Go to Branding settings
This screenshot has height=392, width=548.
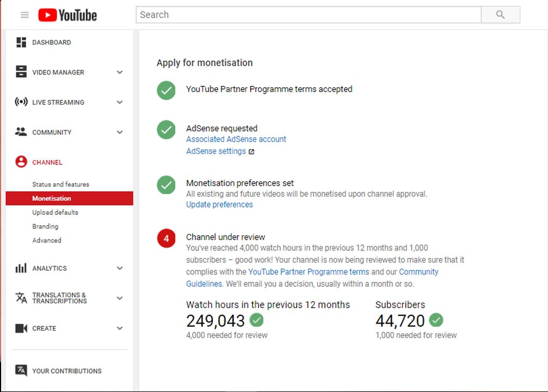click(45, 226)
